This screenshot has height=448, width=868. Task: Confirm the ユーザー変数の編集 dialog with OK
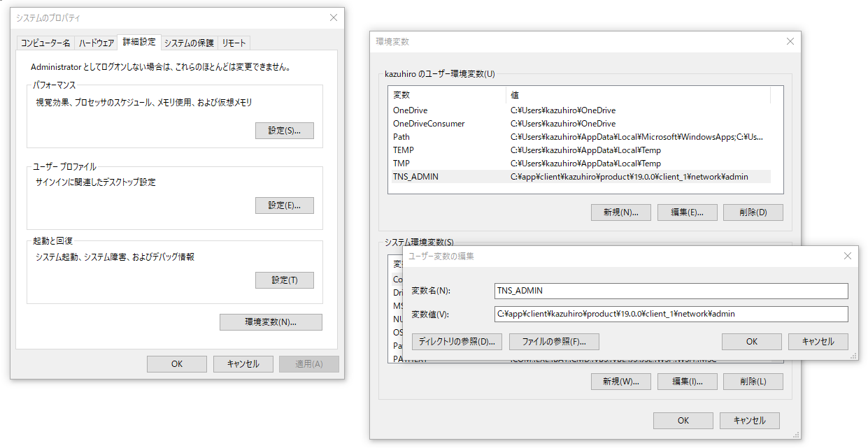click(751, 342)
